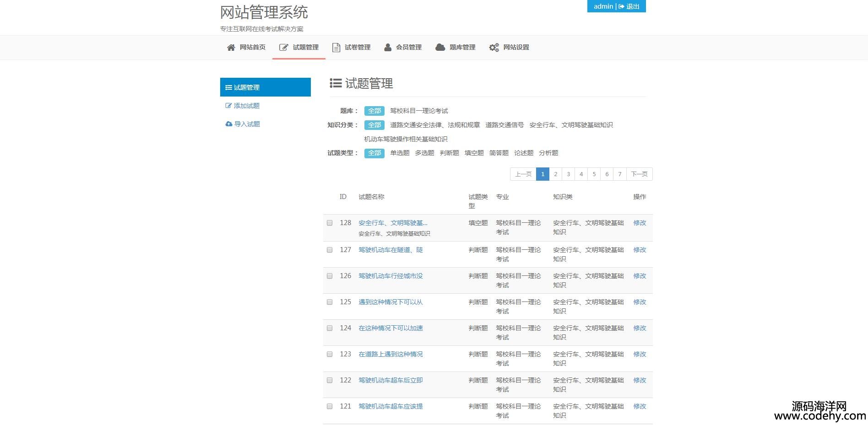Tick the checkbox for question ID 126
Screen dimensions: 868x425
pos(330,276)
